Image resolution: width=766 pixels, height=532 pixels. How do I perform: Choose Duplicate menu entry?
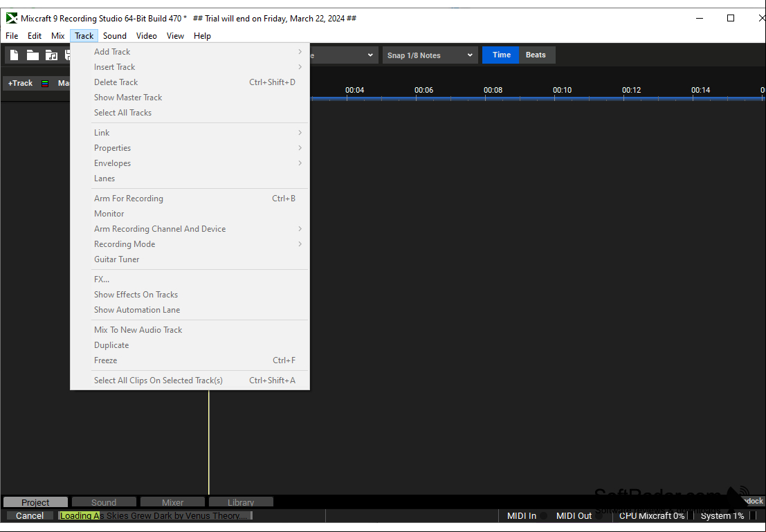[190, 345]
